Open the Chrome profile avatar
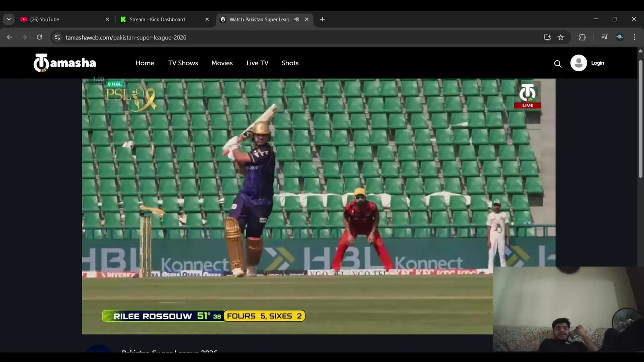The width and height of the screenshot is (644, 362). [x=620, y=37]
